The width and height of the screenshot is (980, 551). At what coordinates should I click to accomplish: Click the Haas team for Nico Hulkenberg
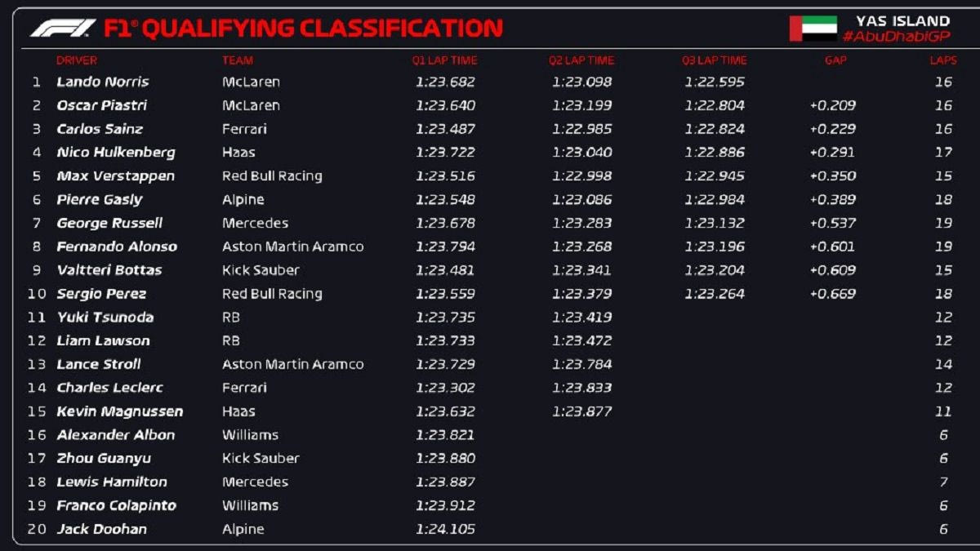(238, 153)
